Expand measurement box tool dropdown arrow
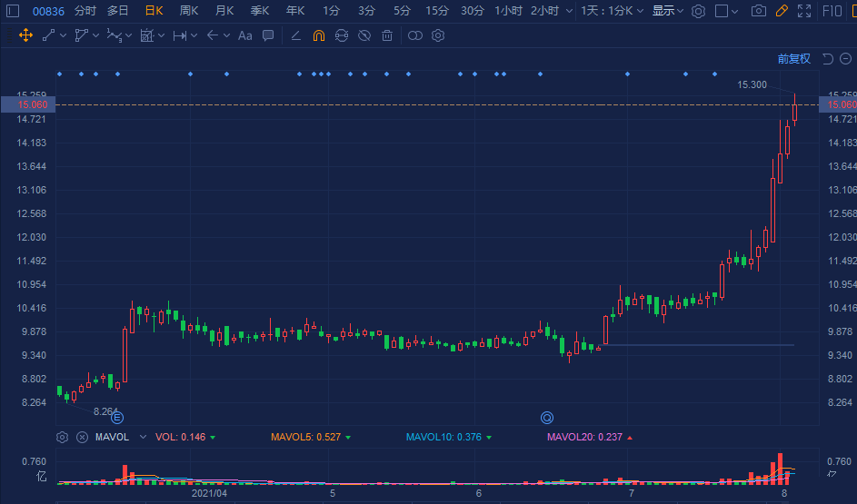This screenshot has height=504, width=857. point(161,36)
